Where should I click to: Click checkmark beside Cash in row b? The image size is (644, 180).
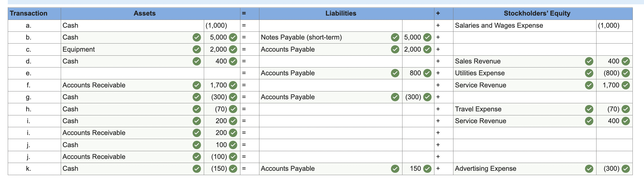pyautogui.click(x=197, y=37)
